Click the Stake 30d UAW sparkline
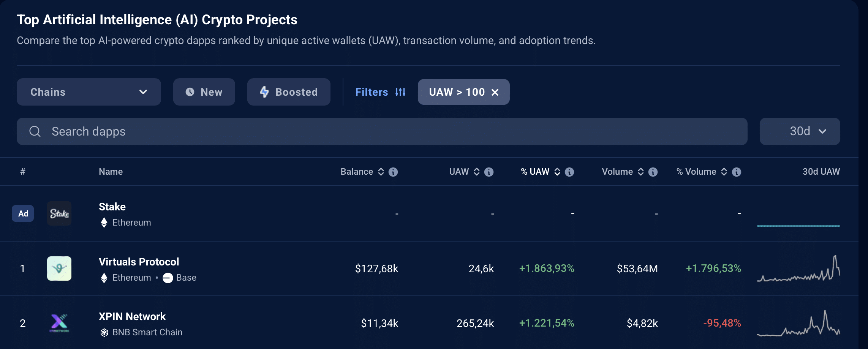Viewport: 868px width, 349px height. [x=798, y=226]
